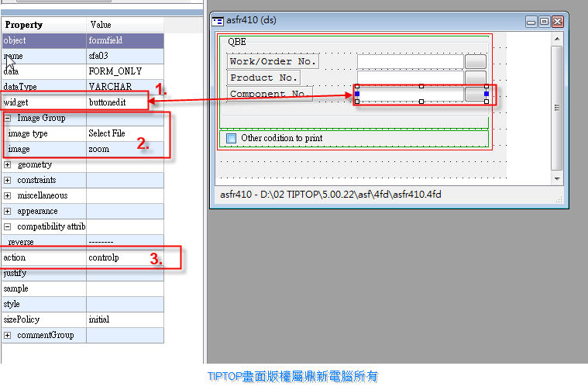Image resolution: width=588 pixels, height=390 pixels.
Task: Select the justify property row
Action: click(x=83, y=273)
